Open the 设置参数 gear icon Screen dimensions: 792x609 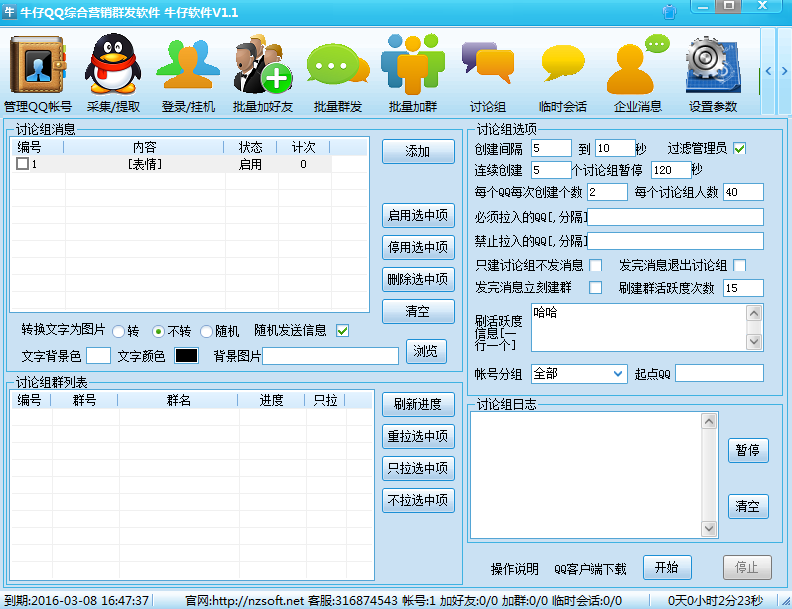pyautogui.click(x=713, y=65)
